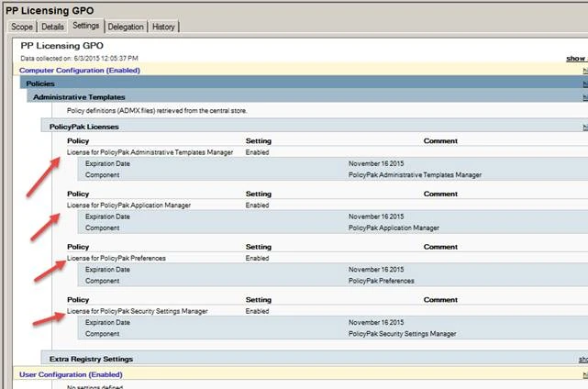Viewport: 588px width, 389px height.
Task: Open the Details tab
Action: click(x=52, y=27)
